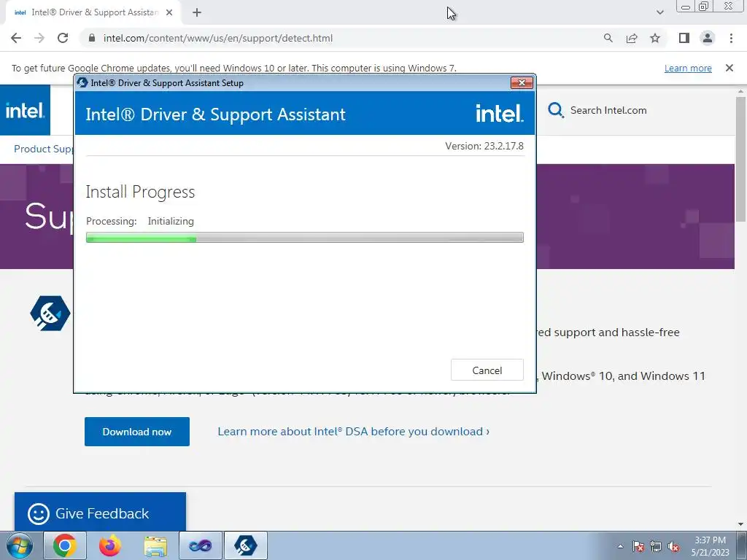Click Learn more about Chrome updates

[x=688, y=68]
